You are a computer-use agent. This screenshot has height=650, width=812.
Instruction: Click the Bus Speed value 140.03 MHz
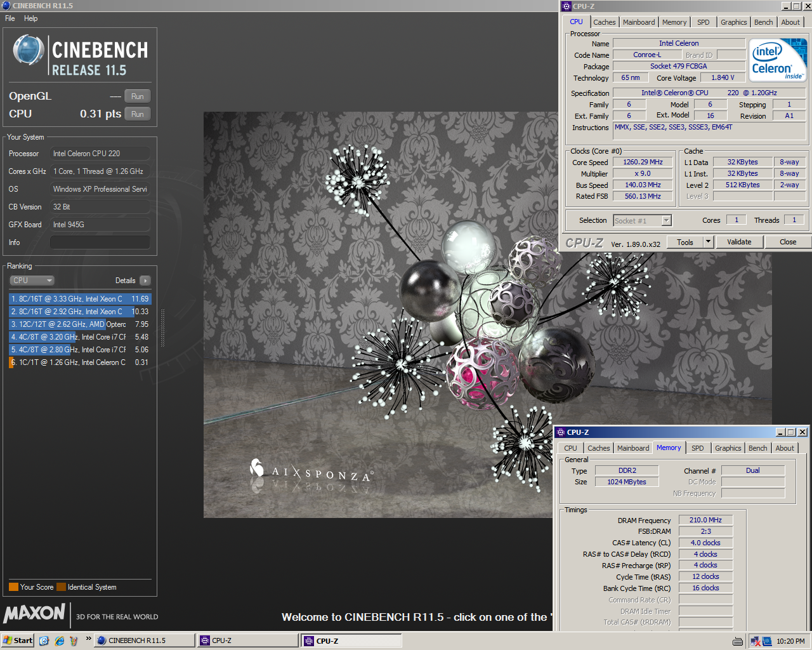(643, 185)
